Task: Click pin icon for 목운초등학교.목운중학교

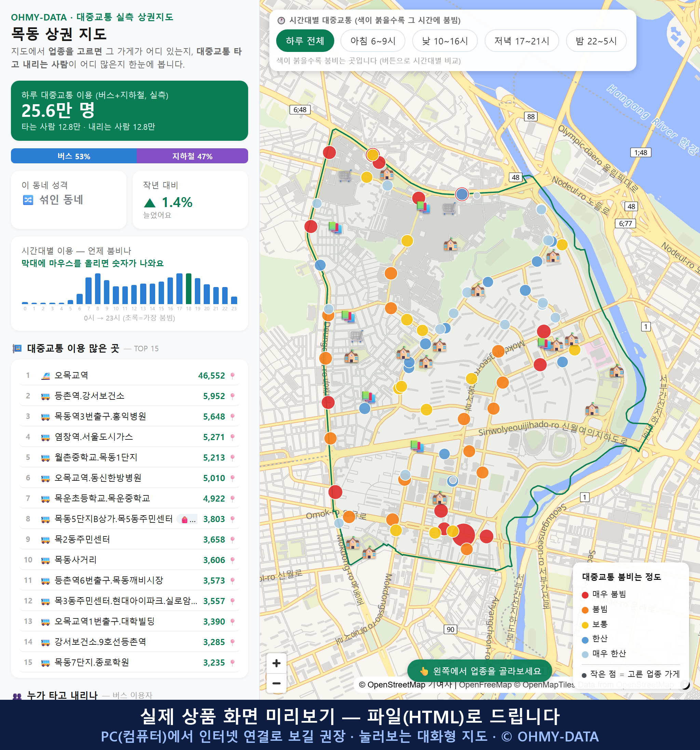Action: (232, 499)
